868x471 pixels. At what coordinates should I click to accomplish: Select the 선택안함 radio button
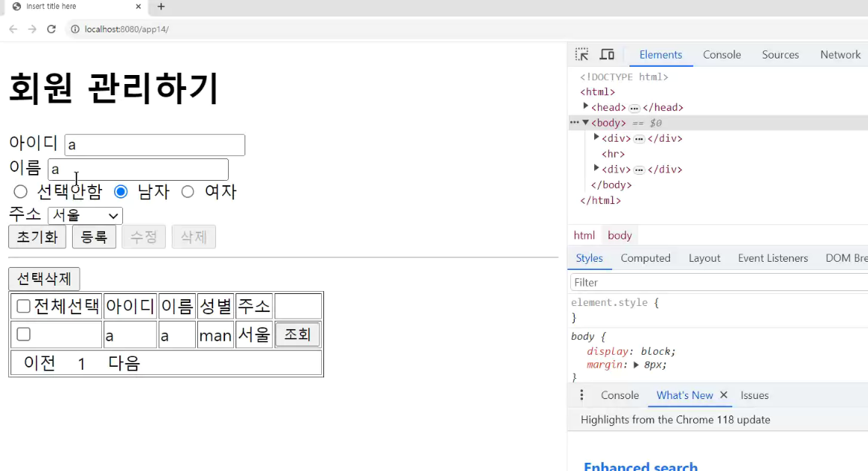[20, 191]
